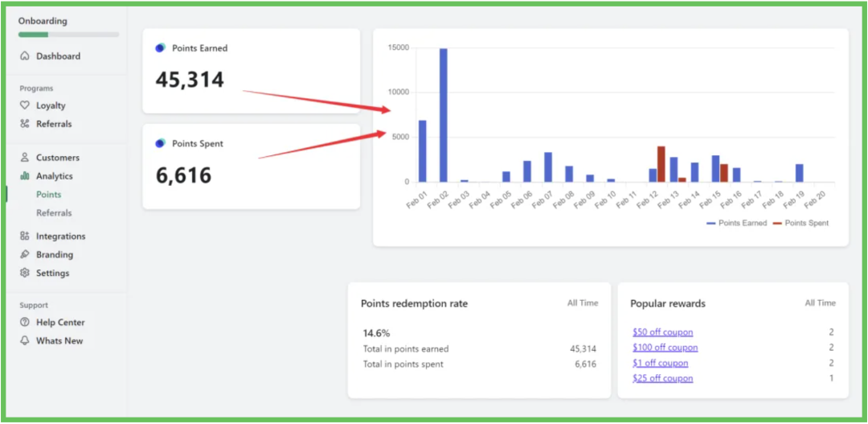Select Referrals under Analytics menu
This screenshot has width=868, height=424.
[x=54, y=213]
